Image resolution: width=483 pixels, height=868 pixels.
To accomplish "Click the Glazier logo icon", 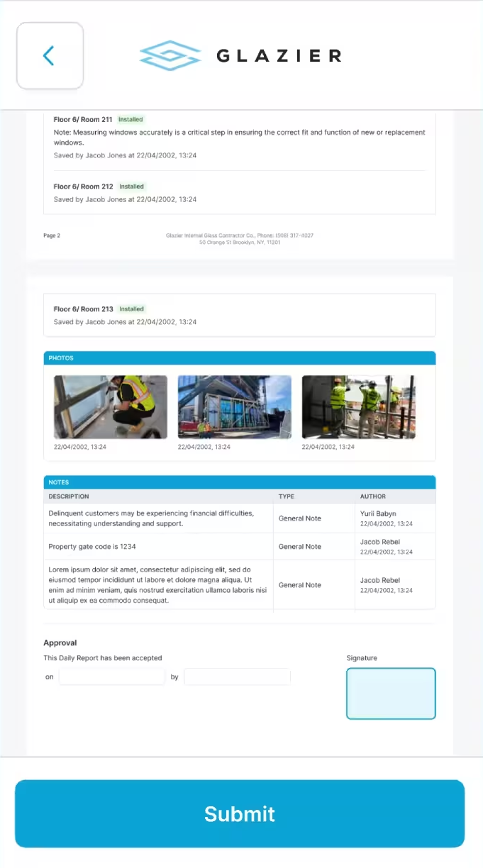I will tap(170, 55).
